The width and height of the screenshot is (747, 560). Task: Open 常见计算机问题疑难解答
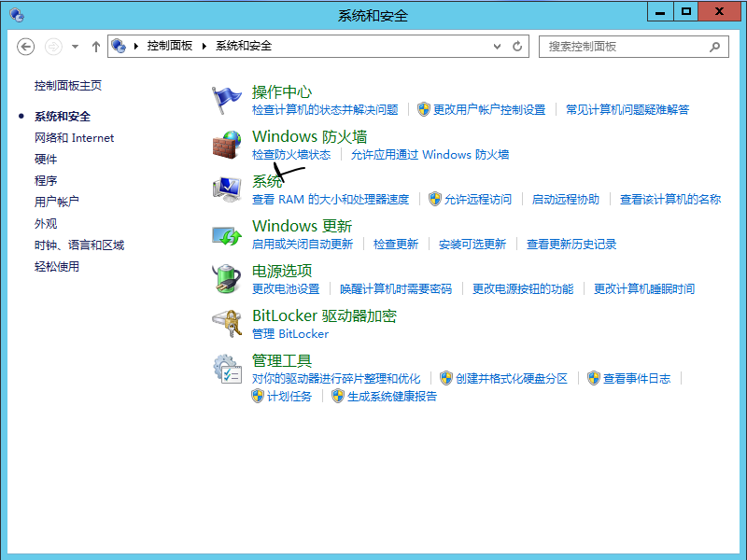[627, 110]
